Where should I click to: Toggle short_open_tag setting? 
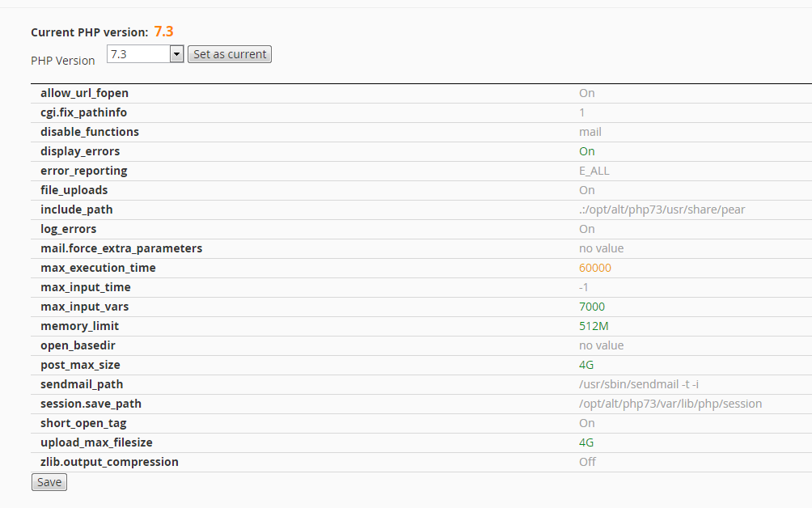tap(586, 423)
